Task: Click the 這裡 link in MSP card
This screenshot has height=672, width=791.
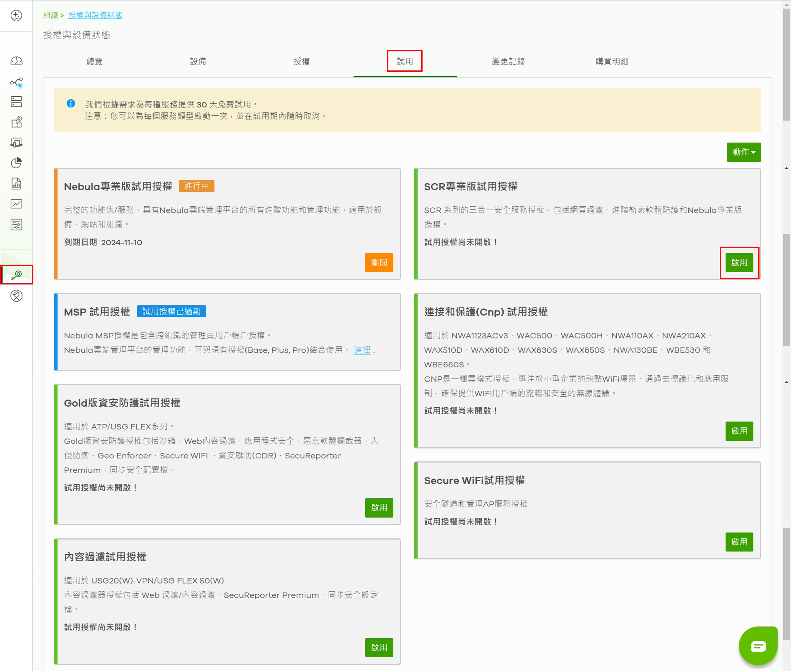Action: (362, 350)
